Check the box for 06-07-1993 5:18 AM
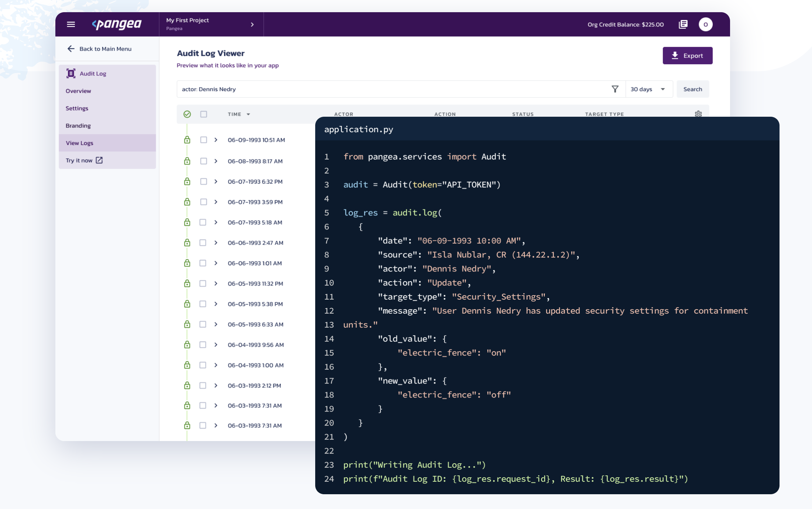This screenshot has width=812, height=509. tap(203, 222)
